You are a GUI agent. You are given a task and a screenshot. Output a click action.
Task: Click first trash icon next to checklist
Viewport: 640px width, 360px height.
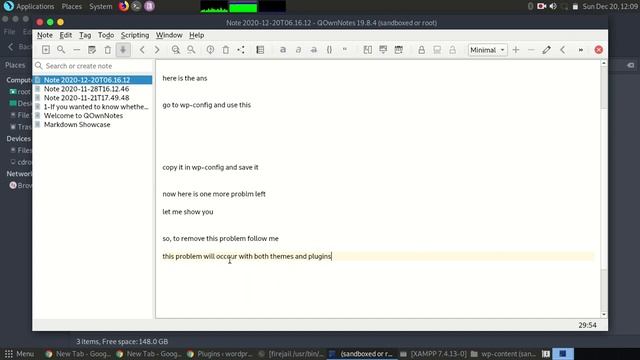coord(107,50)
